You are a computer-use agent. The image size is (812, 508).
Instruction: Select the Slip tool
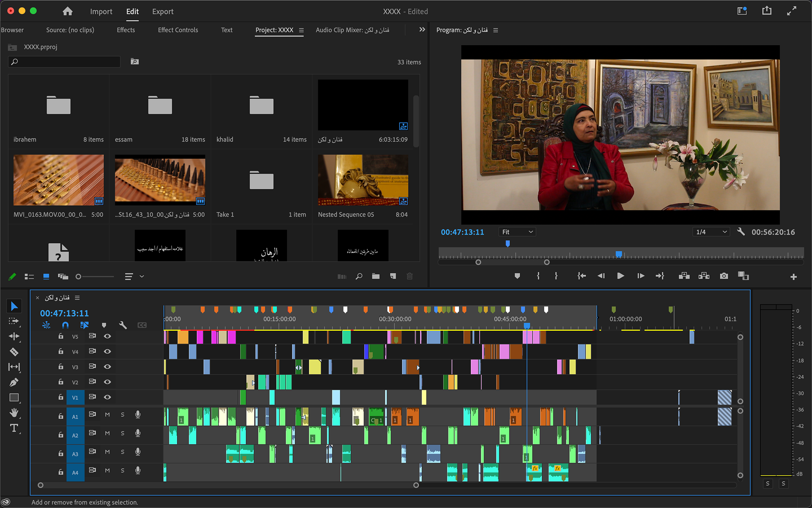click(x=14, y=367)
